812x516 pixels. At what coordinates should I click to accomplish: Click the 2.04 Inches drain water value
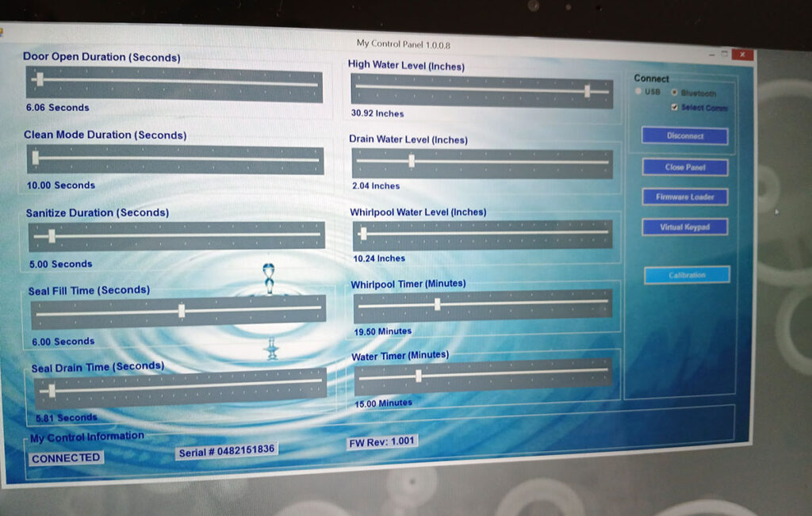tap(376, 185)
